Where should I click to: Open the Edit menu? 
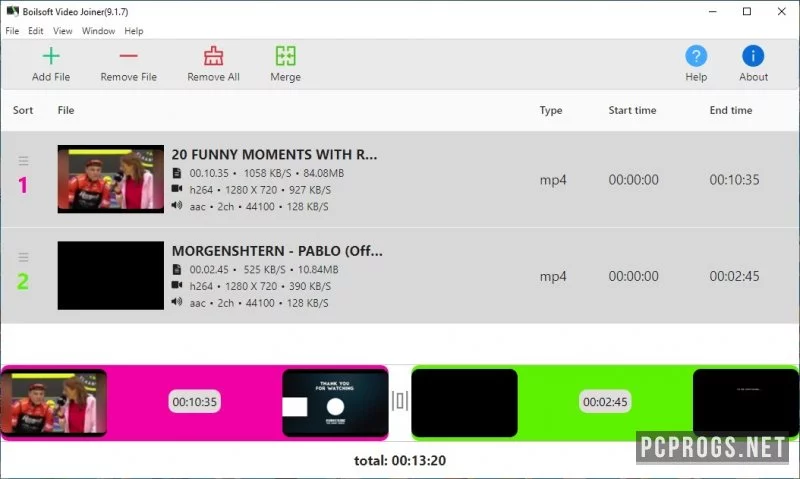pyautogui.click(x=36, y=31)
